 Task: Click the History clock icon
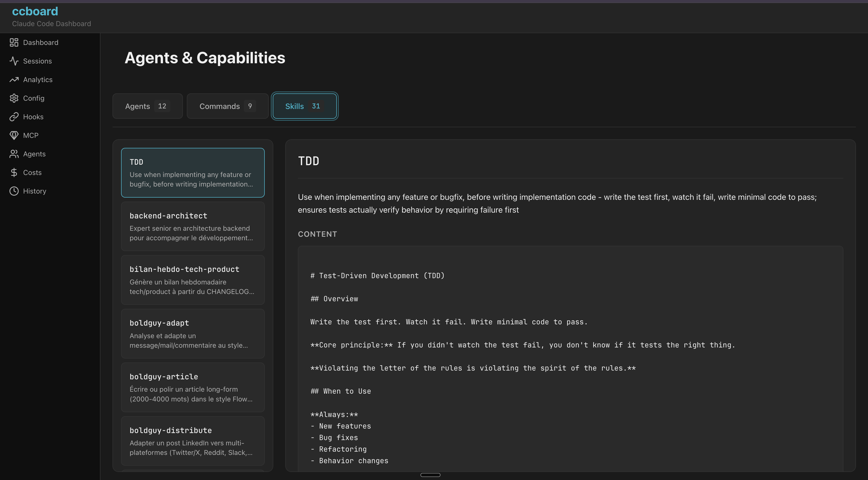[x=14, y=191]
